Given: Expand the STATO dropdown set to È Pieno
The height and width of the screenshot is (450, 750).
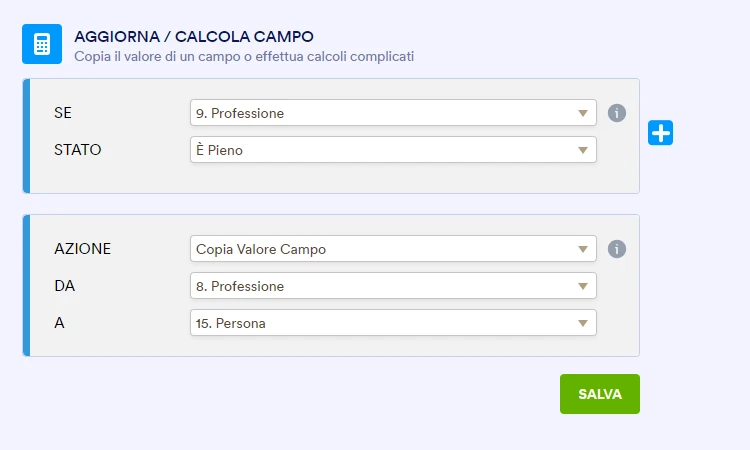Looking at the screenshot, I should pos(393,150).
